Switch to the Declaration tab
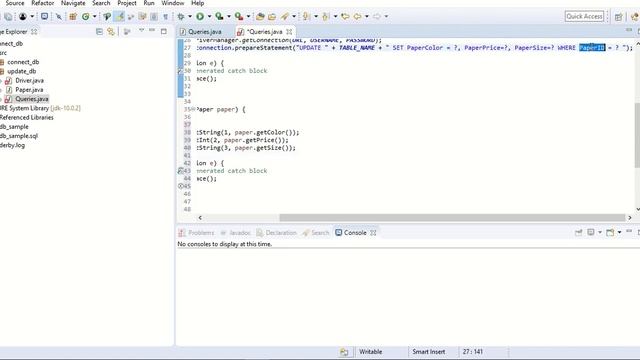This screenshot has height=360, width=640. (x=276, y=233)
